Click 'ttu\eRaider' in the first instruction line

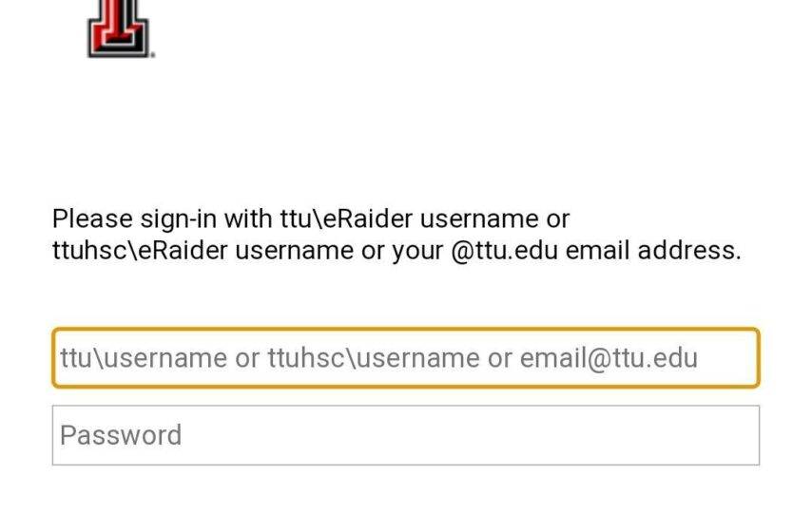[346, 218]
